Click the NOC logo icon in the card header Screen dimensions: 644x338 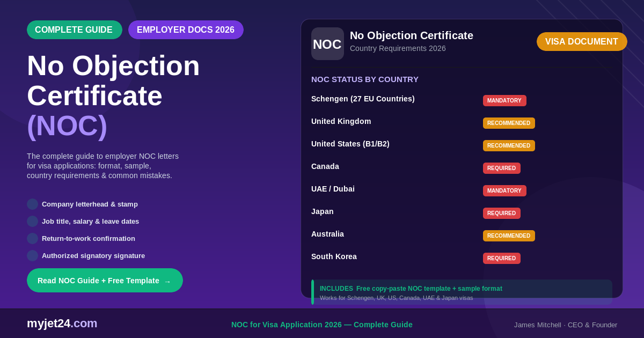point(327,43)
